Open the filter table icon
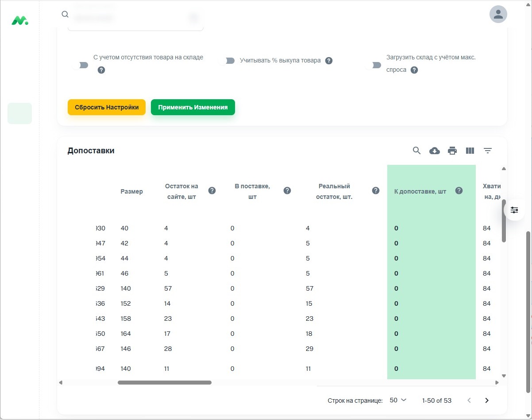Image resolution: width=532 pixels, height=420 pixels. 488,151
